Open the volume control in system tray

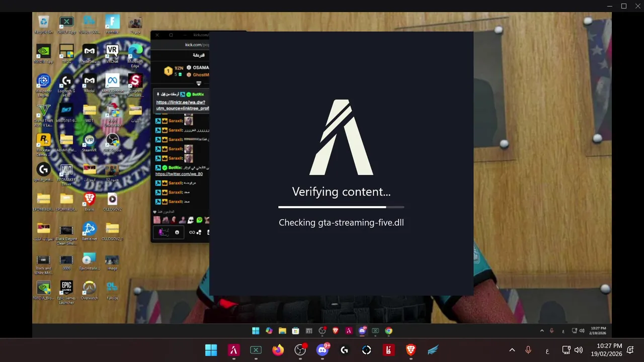click(579, 350)
